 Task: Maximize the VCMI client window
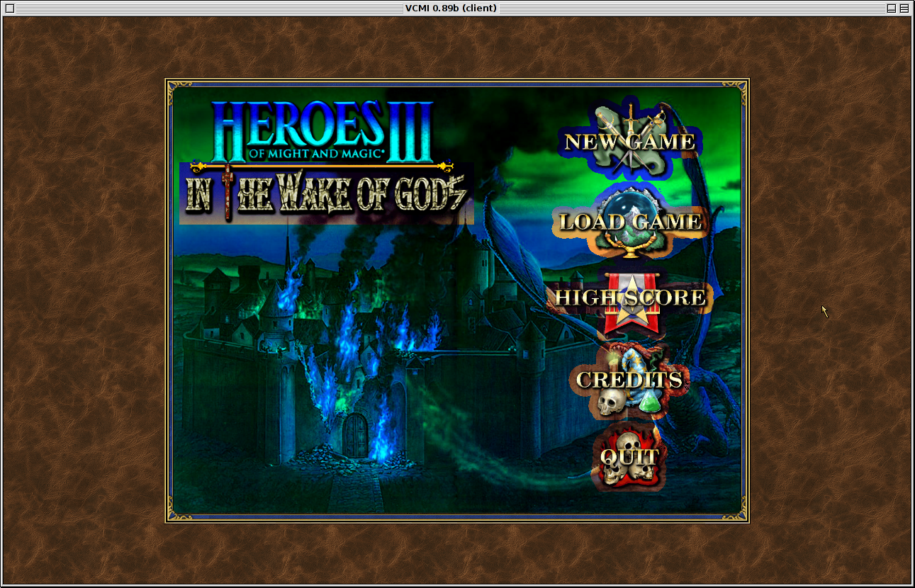904,8
